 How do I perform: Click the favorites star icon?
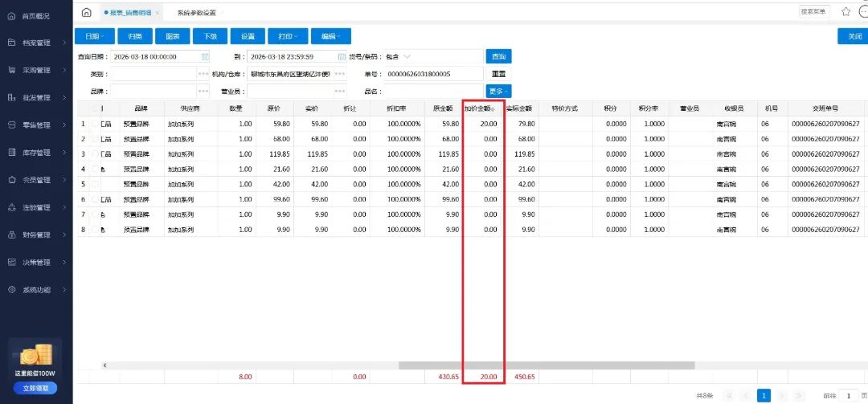(x=845, y=12)
